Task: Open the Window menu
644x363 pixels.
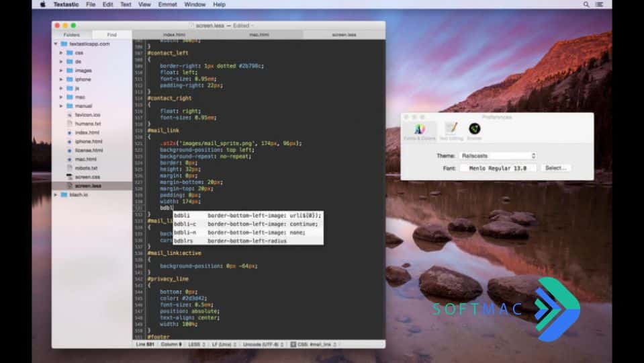Action: pos(195,5)
